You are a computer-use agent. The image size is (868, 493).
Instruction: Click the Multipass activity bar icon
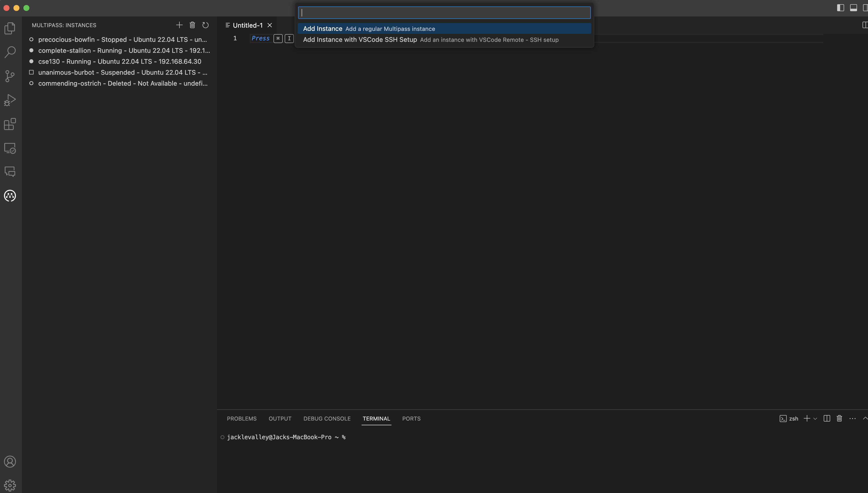(10, 196)
